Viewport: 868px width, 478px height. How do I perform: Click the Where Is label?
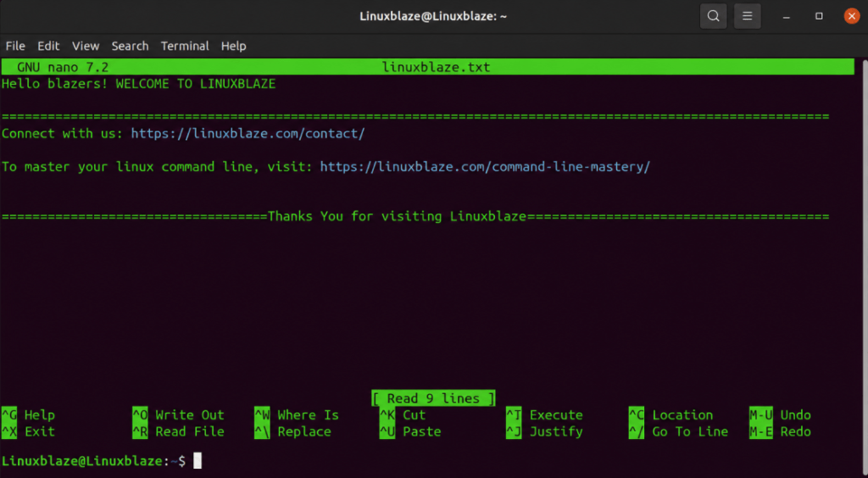[x=308, y=415]
